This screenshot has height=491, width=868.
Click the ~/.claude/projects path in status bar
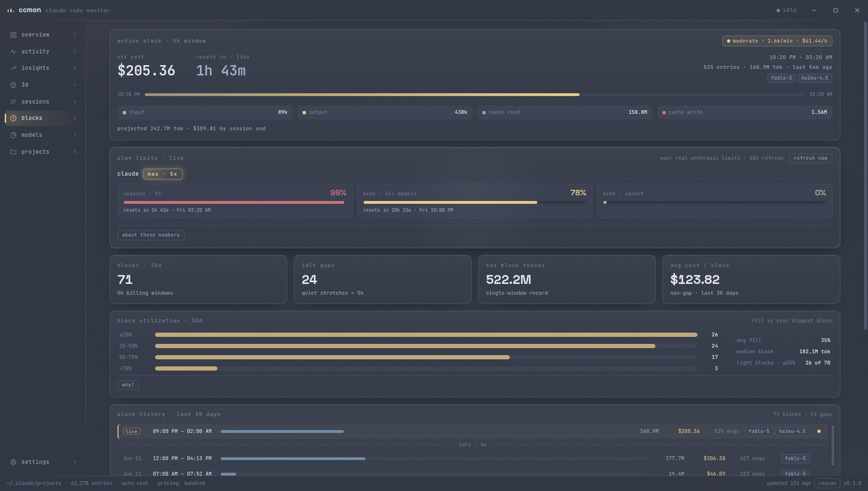(34, 484)
